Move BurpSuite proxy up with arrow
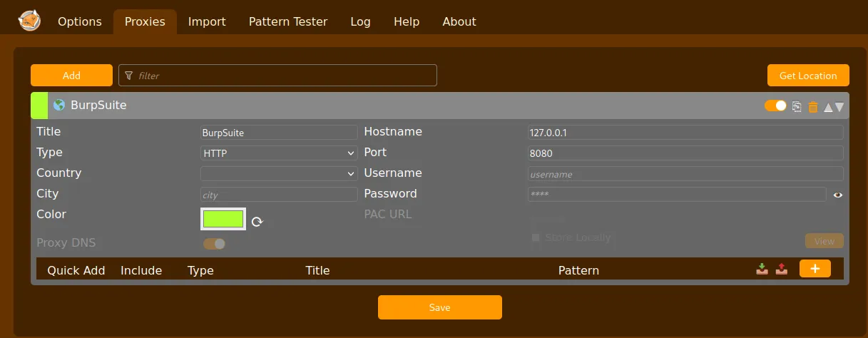This screenshot has height=338, width=868. pyautogui.click(x=828, y=107)
